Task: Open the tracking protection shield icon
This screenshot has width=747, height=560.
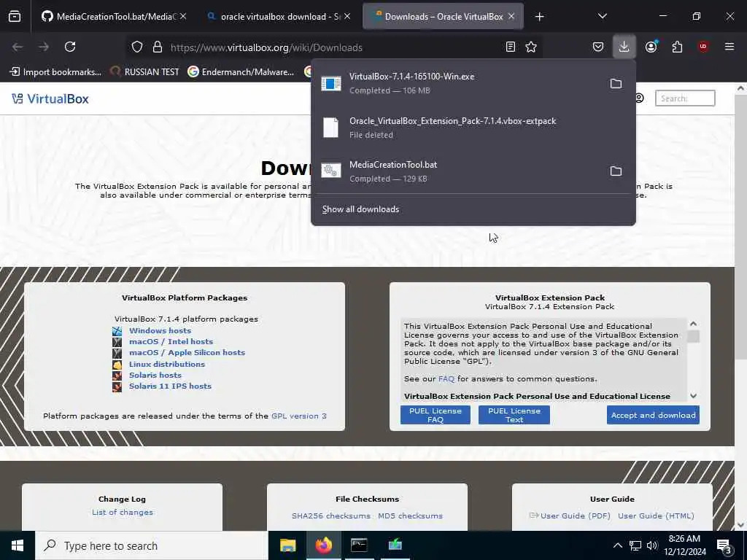Action: click(x=137, y=47)
